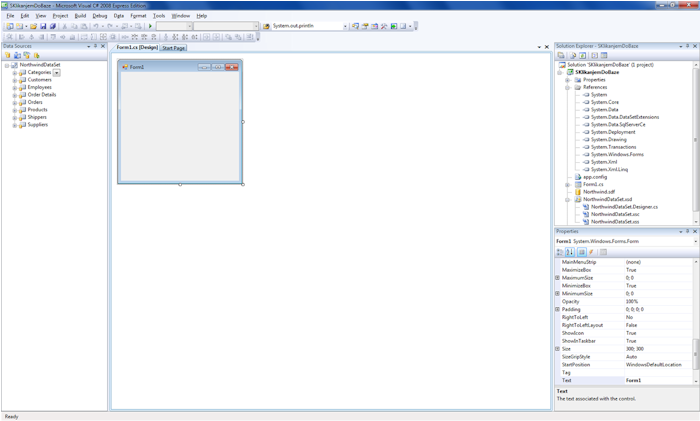Click the app.config file in Solution Explorer

[595, 177]
